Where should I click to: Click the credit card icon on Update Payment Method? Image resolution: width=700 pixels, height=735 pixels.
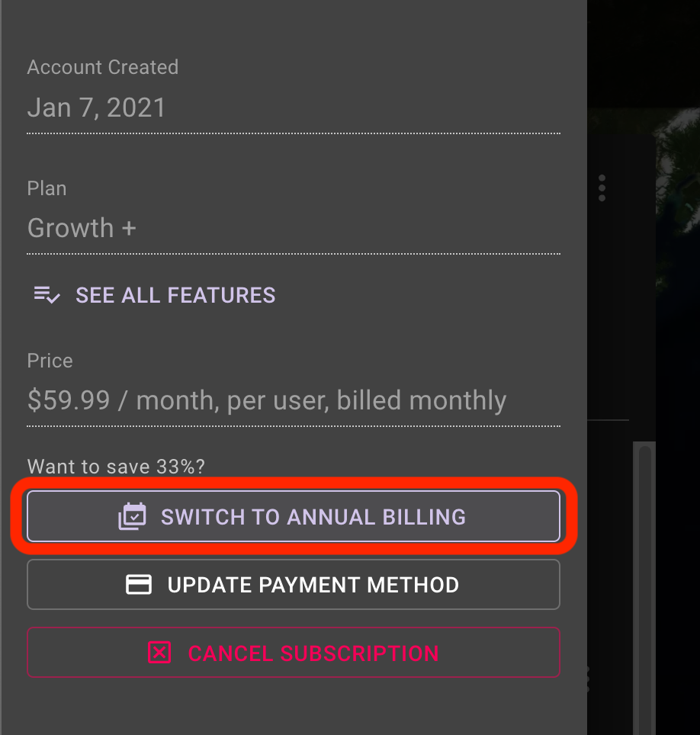coord(138,585)
